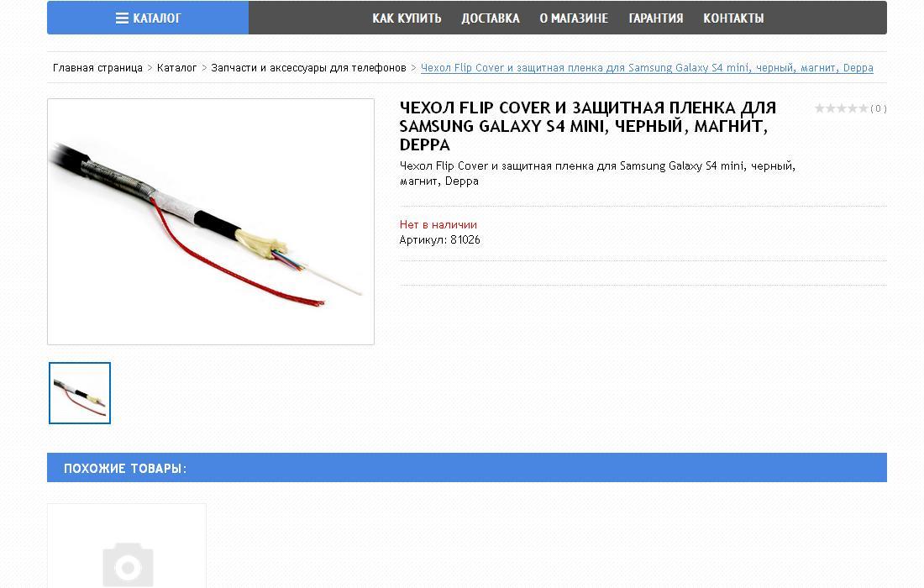Click the third rating star
The height and width of the screenshot is (588, 924).
click(x=841, y=108)
